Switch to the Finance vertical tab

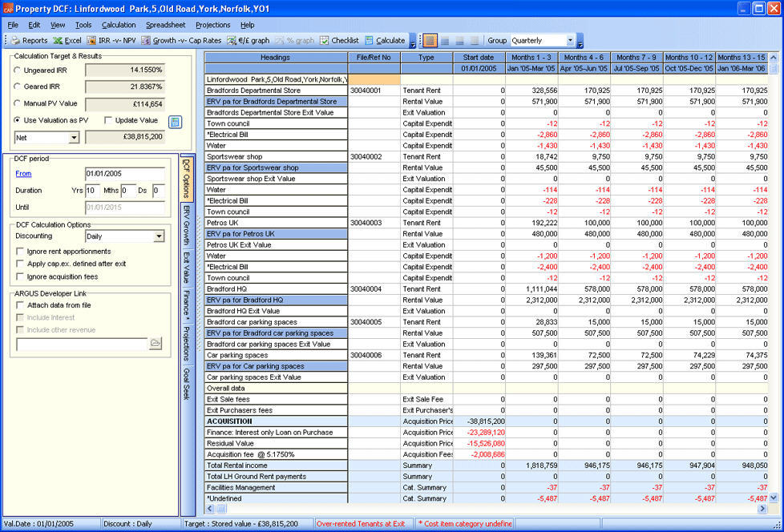click(x=187, y=305)
